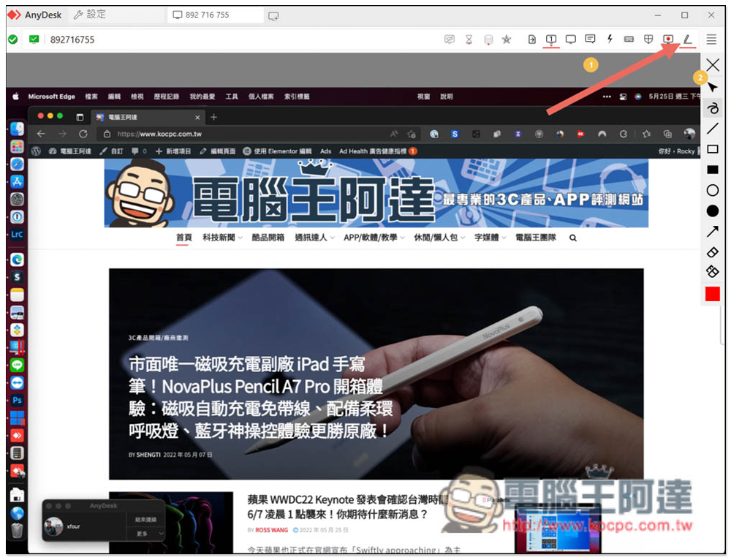Image resolution: width=731 pixels, height=560 pixels.
Task: Click the 首頁 navigation item
Action: [x=183, y=238]
